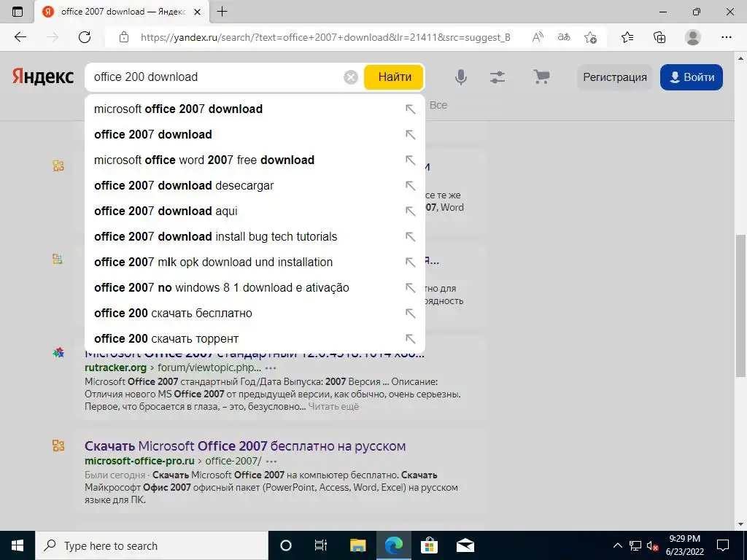
Task: Select office 2007 download install bug tech tutorials
Action: pos(255,237)
